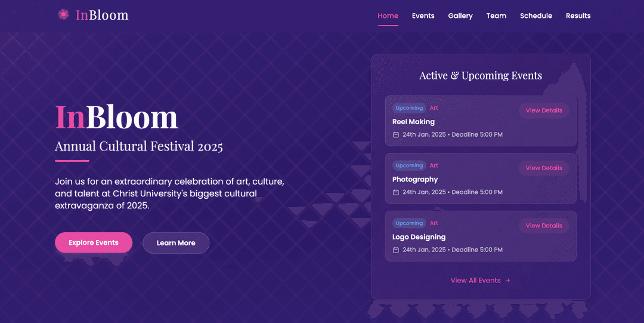The height and width of the screenshot is (323, 644).
Task: Navigate to the Team page
Action: [496, 16]
